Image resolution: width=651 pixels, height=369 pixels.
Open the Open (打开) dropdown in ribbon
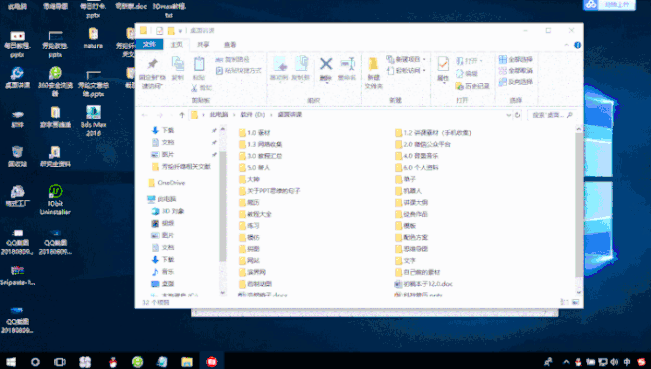point(481,61)
